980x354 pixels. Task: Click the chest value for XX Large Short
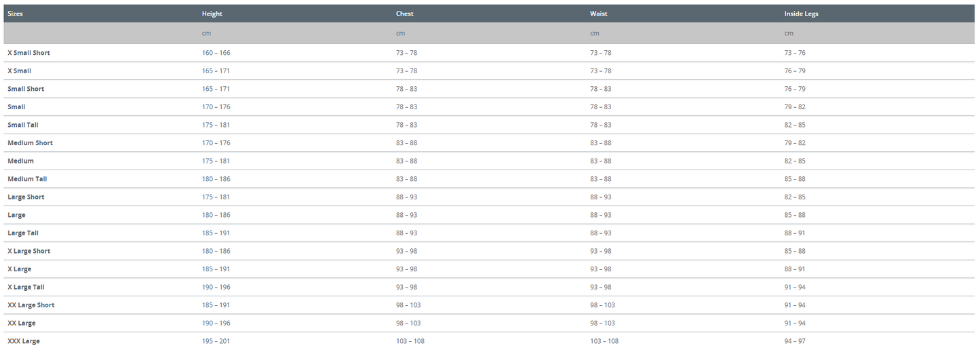pyautogui.click(x=408, y=305)
